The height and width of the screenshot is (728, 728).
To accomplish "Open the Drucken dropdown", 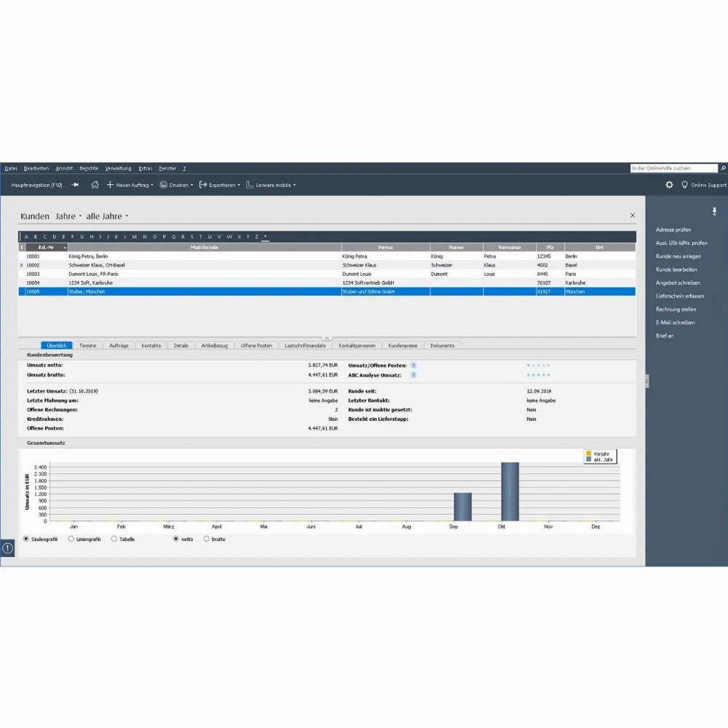I will click(x=191, y=185).
